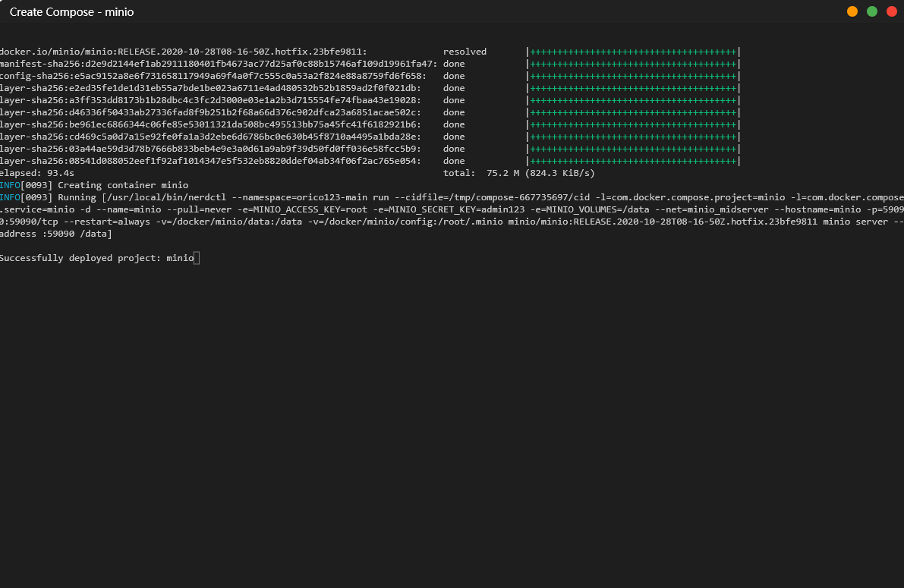
Task: Click the progress bar of the resolved image row
Action: [x=633, y=52]
